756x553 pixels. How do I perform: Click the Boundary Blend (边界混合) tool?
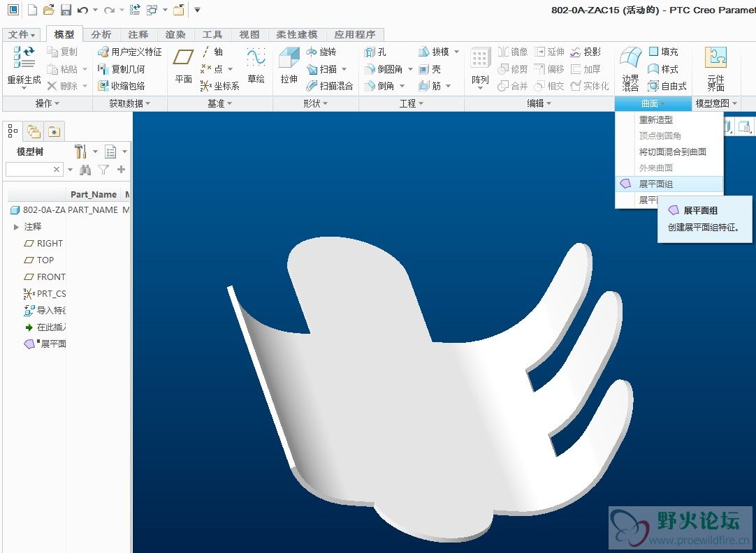click(x=630, y=68)
